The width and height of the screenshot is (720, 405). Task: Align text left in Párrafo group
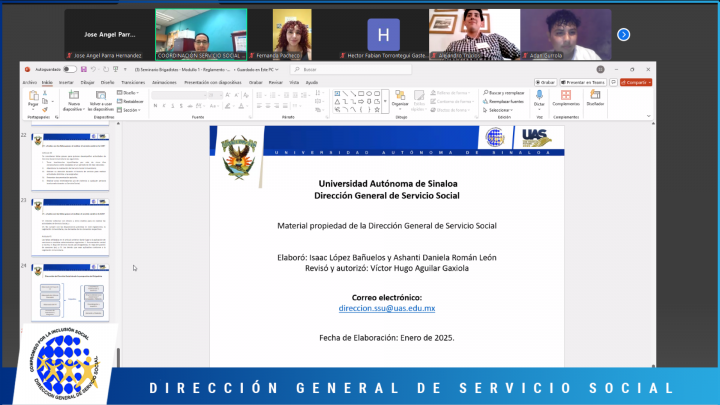[259, 106]
